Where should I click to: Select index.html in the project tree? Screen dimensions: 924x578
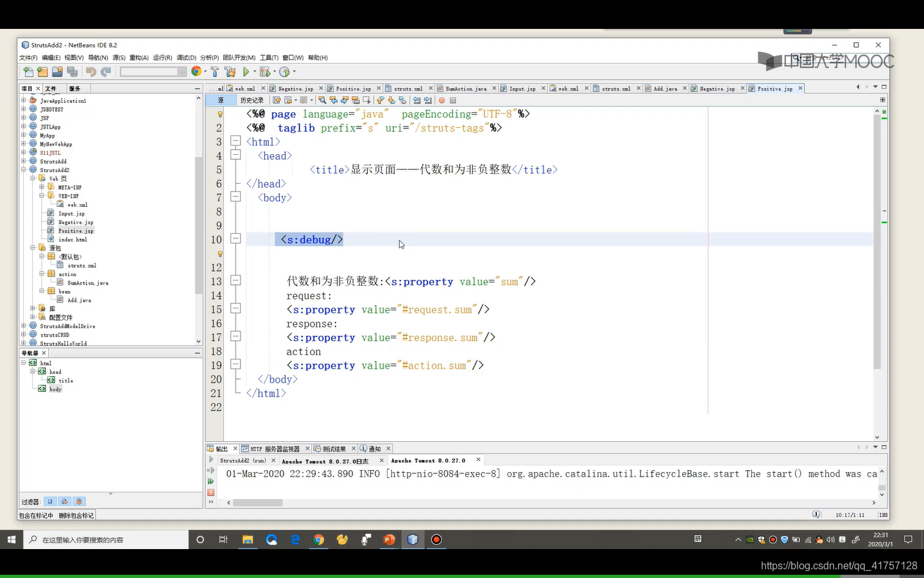[x=73, y=240]
